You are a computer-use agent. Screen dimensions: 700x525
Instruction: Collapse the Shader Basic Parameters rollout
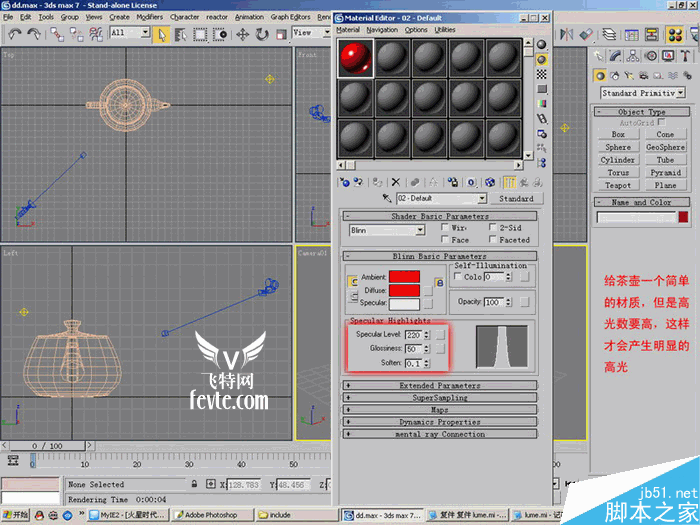(440, 216)
